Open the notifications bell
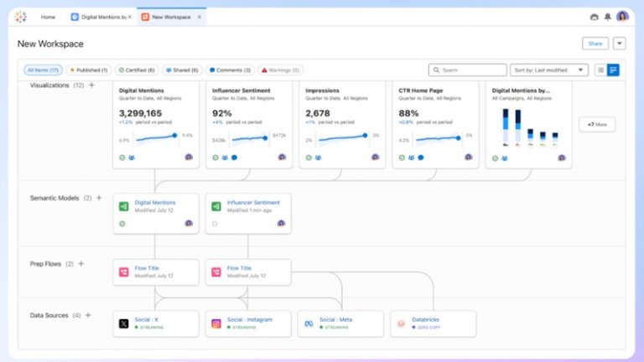This screenshot has height=362, width=644. (x=607, y=17)
